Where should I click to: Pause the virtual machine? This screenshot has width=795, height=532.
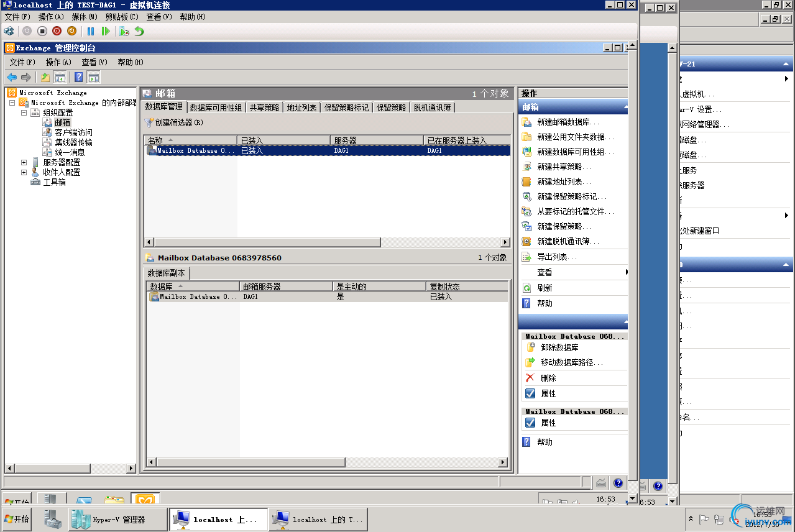91,30
